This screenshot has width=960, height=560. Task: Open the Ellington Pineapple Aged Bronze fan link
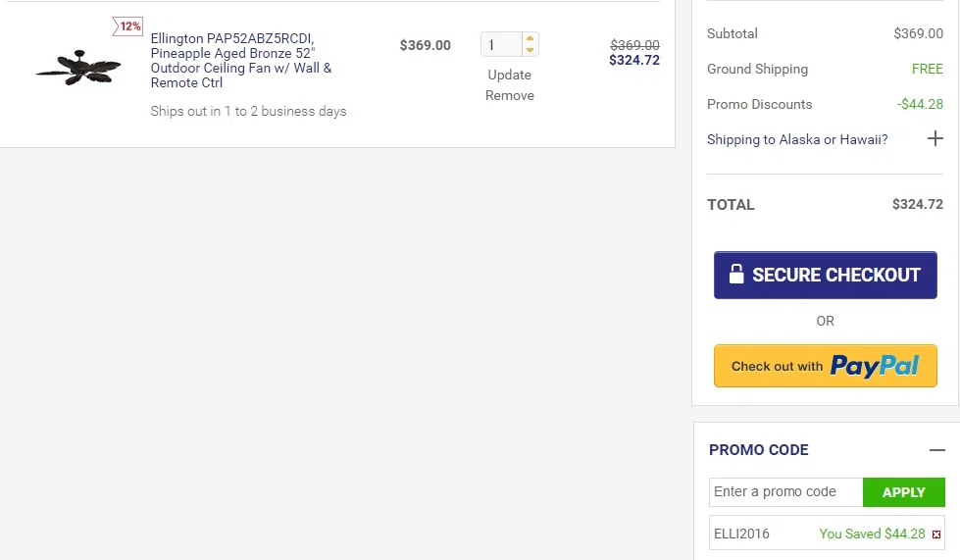(x=241, y=61)
